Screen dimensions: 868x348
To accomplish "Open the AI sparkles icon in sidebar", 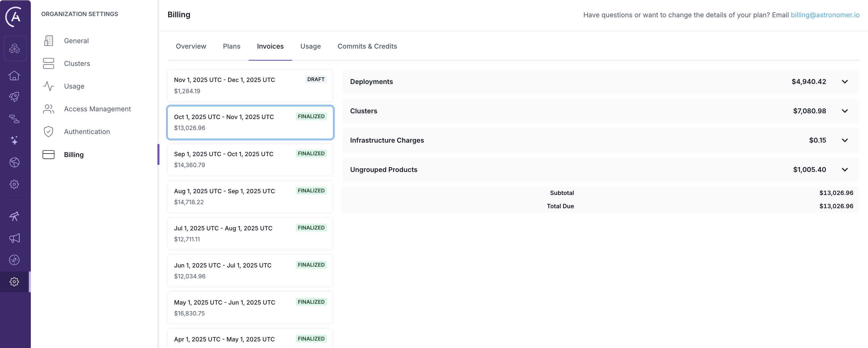I will pyautogui.click(x=14, y=140).
